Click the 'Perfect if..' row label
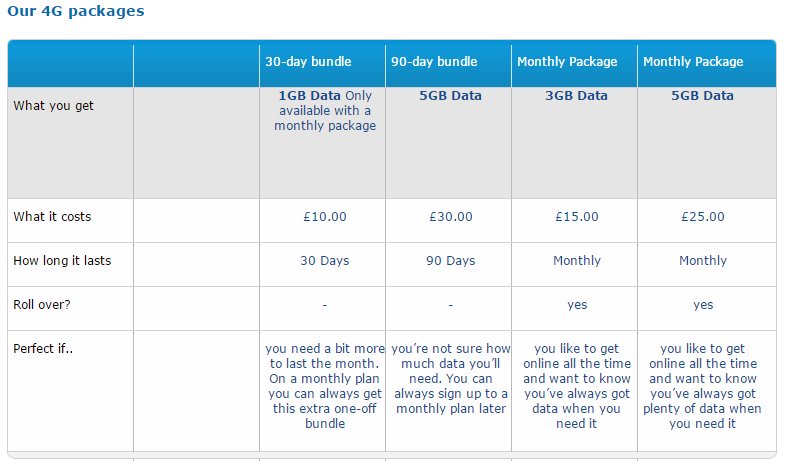Screen dimensions: 786x466 coord(43,349)
